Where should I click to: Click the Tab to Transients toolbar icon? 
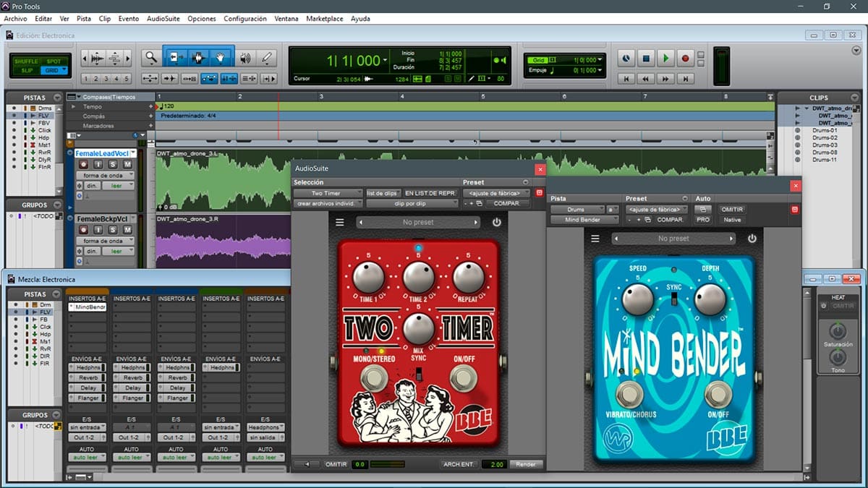pos(170,78)
